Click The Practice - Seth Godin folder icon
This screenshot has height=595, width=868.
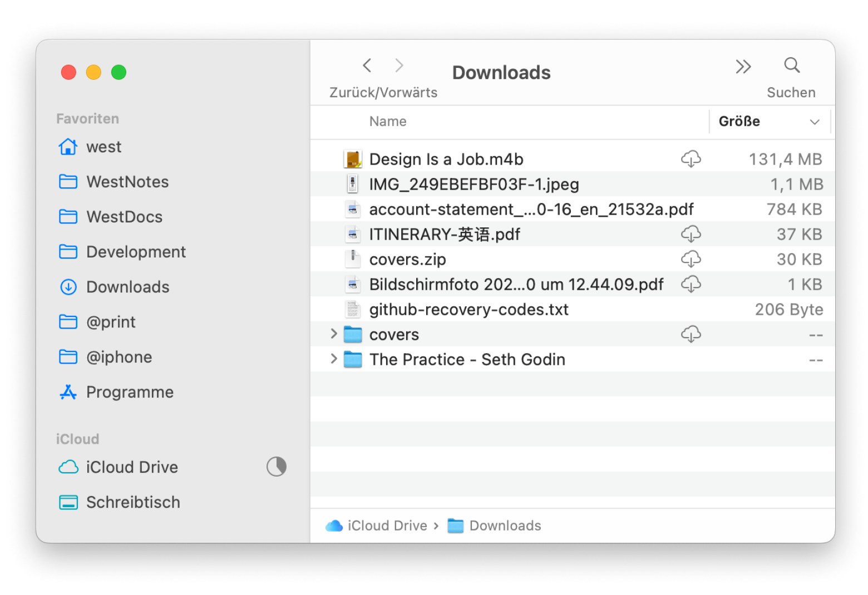pyautogui.click(x=353, y=359)
